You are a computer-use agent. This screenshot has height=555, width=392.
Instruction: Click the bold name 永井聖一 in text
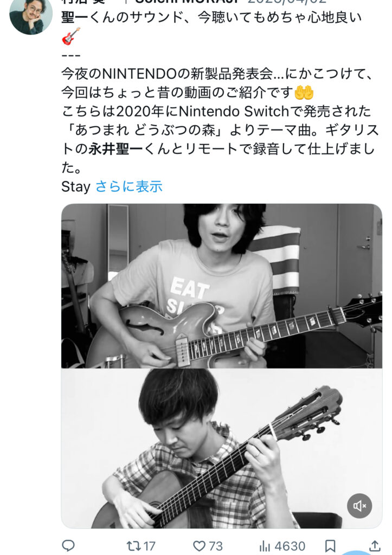click(116, 149)
